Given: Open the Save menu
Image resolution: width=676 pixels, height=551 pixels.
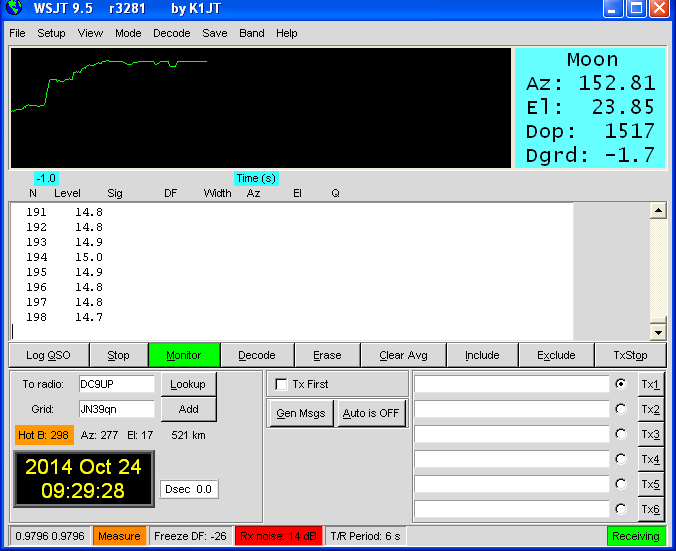Looking at the screenshot, I should [215, 33].
